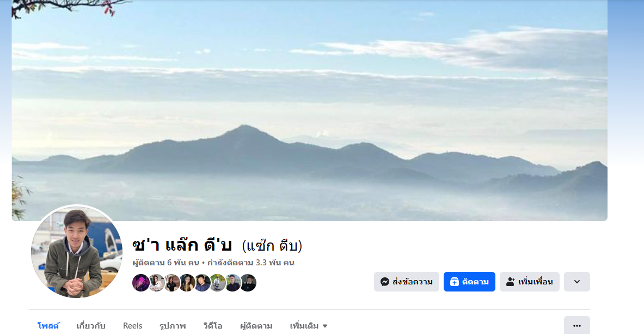644x334 pixels.
Task: Expand the เพิ่มเติม dropdown tab
Action: (x=309, y=326)
